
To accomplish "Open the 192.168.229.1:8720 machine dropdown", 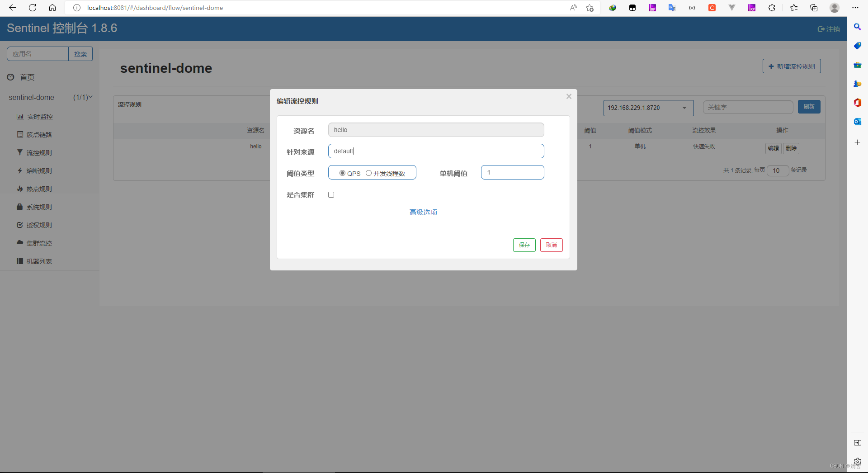I will (648, 108).
